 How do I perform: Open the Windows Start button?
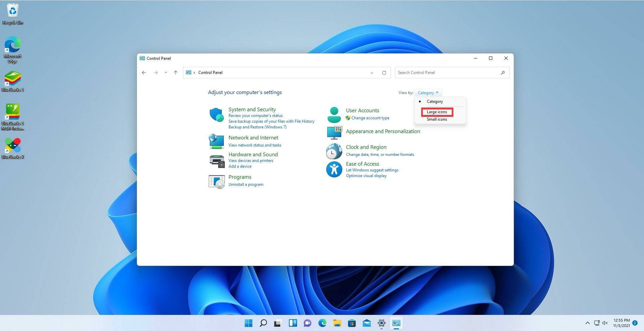coord(248,323)
